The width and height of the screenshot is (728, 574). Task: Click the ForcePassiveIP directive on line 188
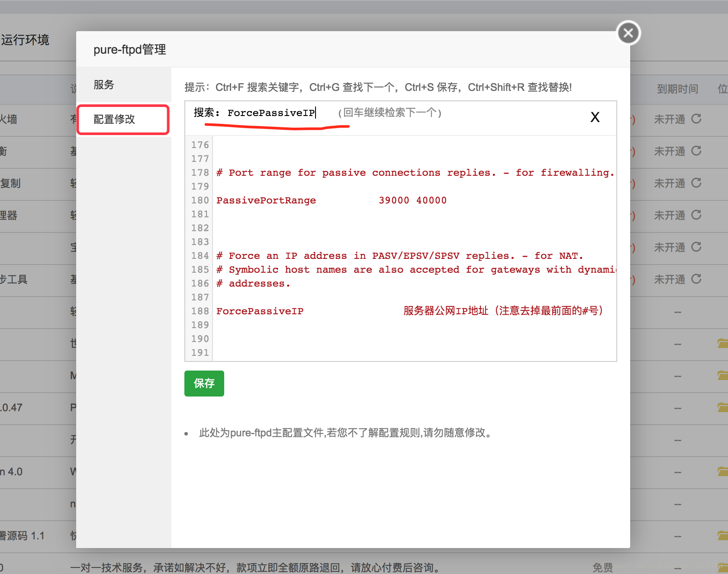click(x=260, y=311)
